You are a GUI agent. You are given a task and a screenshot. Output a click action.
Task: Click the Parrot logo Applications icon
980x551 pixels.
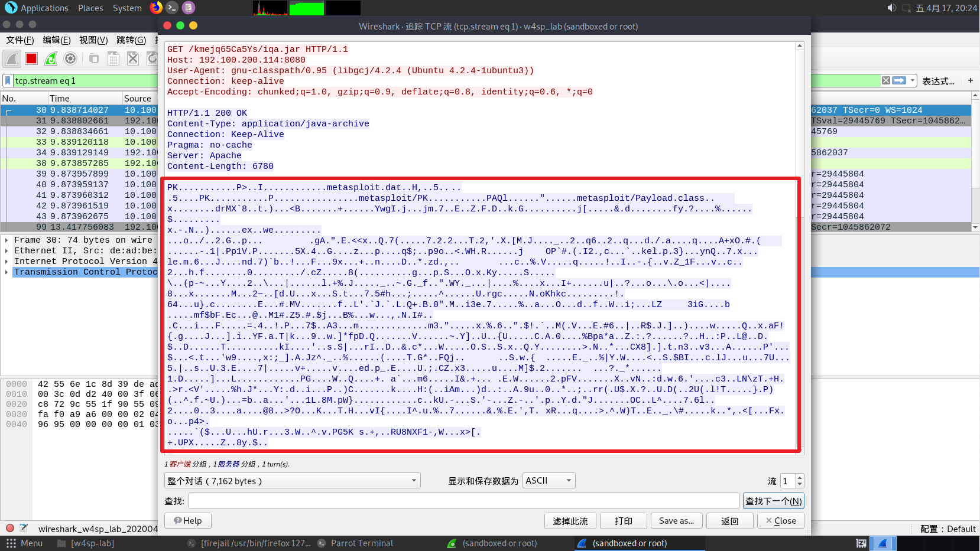pos(11,8)
